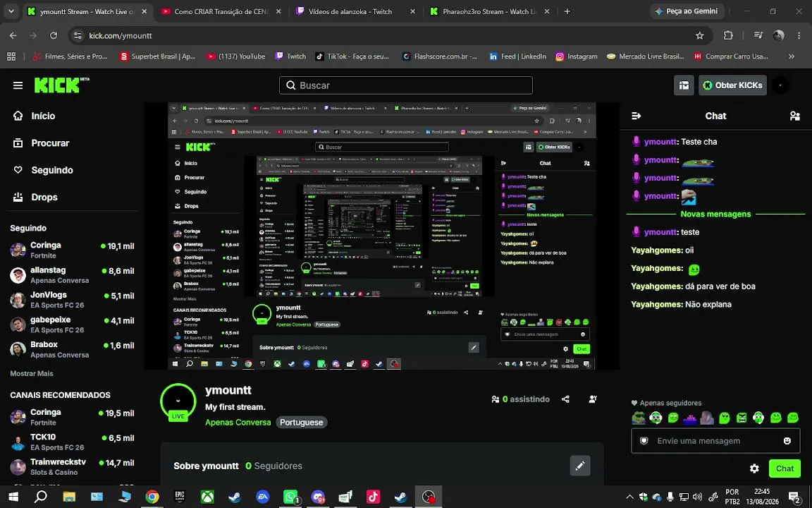Click the Obter KICKs button
The height and width of the screenshot is (508, 812).
coord(732,85)
